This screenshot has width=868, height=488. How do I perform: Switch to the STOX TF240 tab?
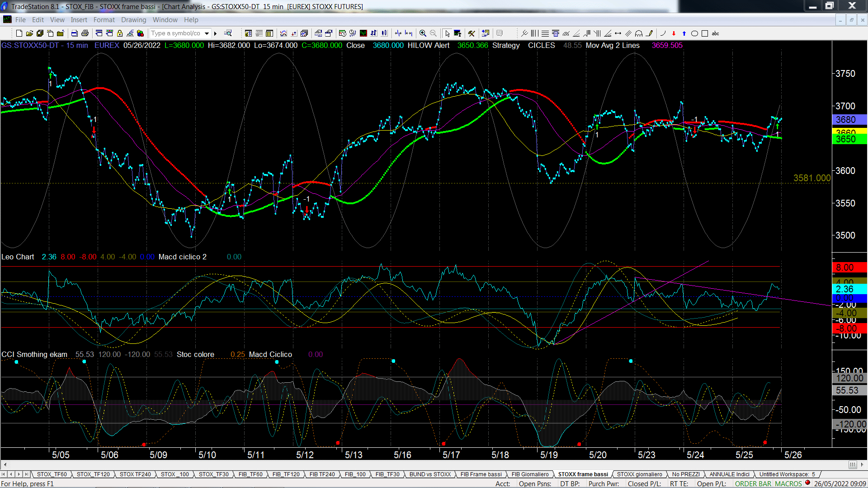(x=135, y=474)
